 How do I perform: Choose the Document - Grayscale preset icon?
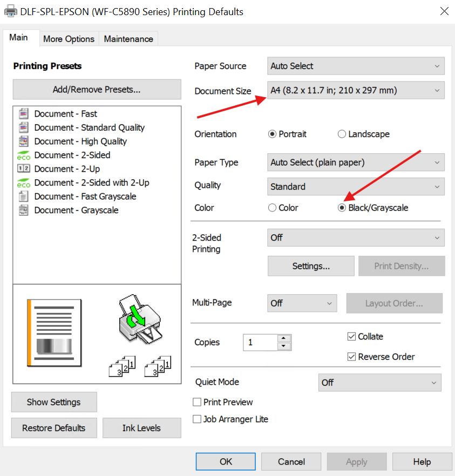[x=23, y=210]
